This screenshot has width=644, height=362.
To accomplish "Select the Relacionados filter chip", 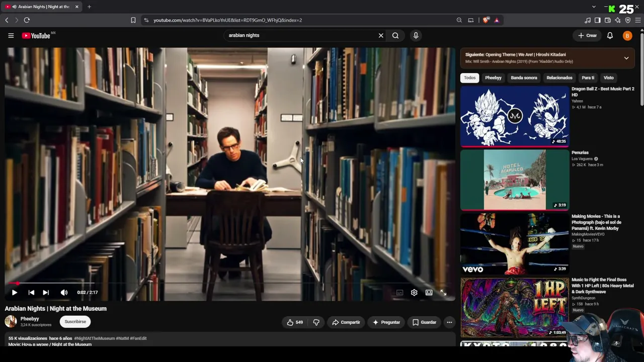I will point(559,78).
